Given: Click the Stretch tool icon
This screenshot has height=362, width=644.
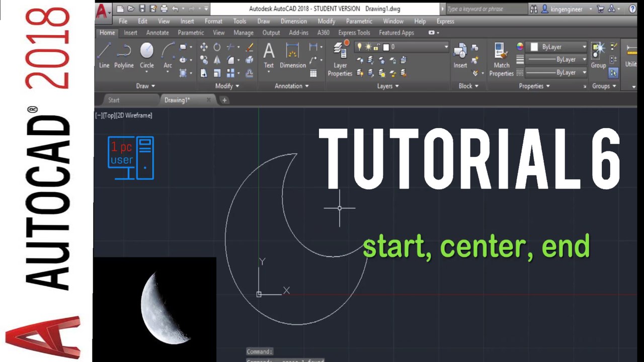Looking at the screenshot, I should coord(204,73).
